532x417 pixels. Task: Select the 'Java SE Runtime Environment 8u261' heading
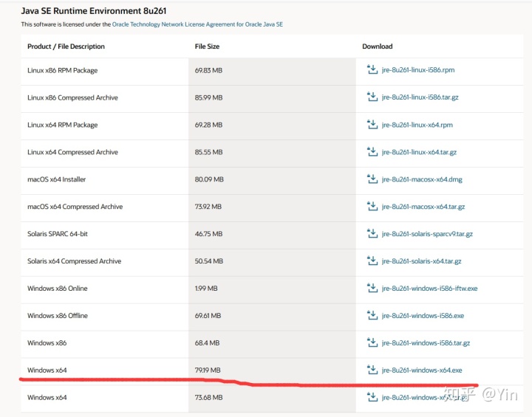click(94, 11)
